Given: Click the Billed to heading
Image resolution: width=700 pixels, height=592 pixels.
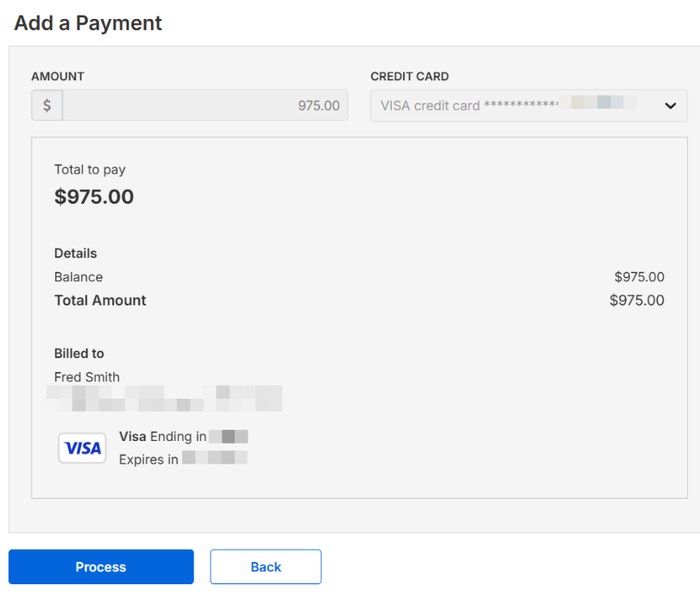Looking at the screenshot, I should pos(79,354).
